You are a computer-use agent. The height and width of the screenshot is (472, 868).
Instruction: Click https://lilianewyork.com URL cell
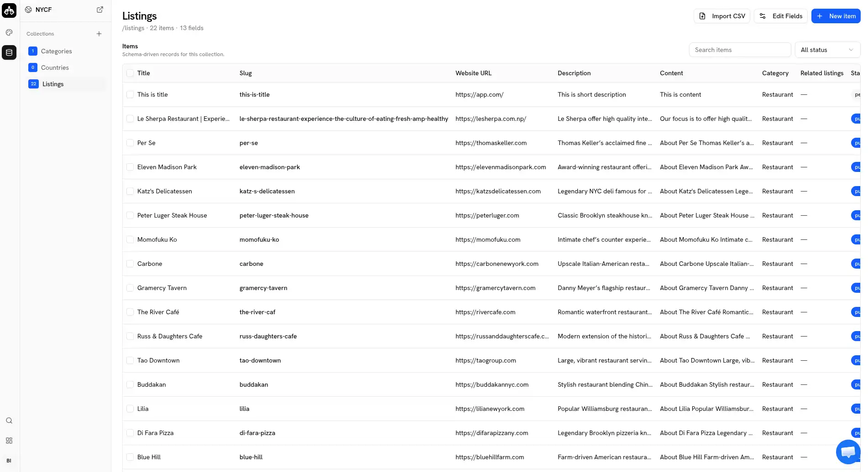click(x=490, y=409)
